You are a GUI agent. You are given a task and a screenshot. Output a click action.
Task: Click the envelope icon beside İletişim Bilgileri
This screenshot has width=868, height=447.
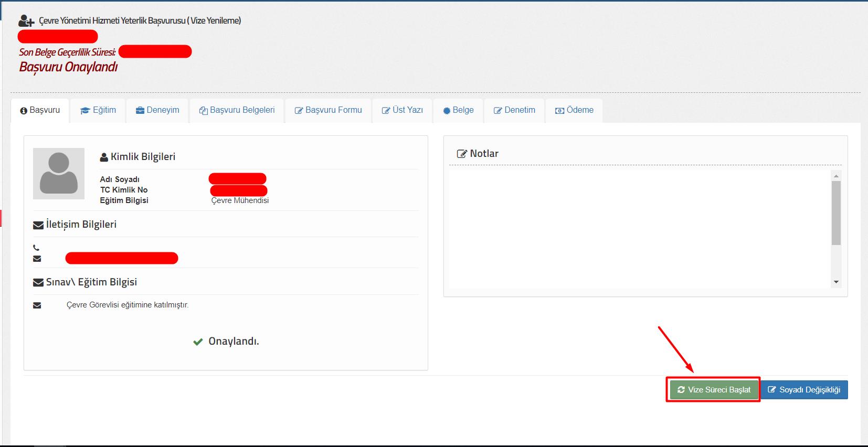tap(38, 225)
